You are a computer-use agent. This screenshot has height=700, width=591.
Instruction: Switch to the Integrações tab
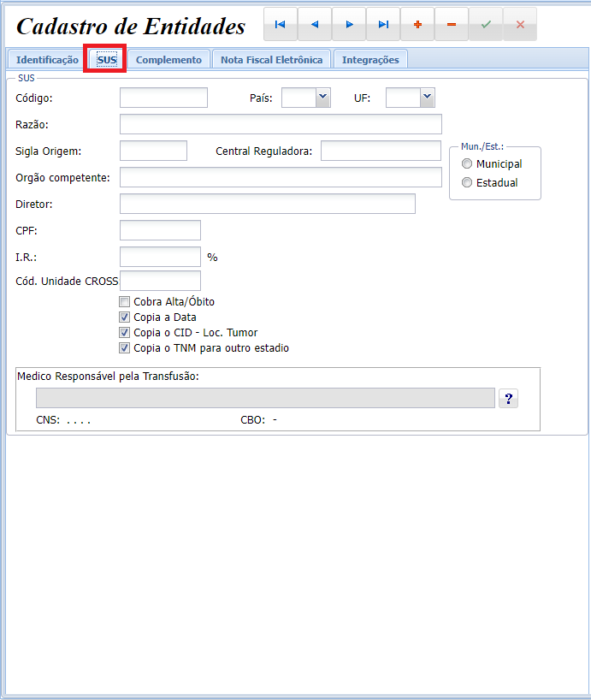[x=370, y=60]
